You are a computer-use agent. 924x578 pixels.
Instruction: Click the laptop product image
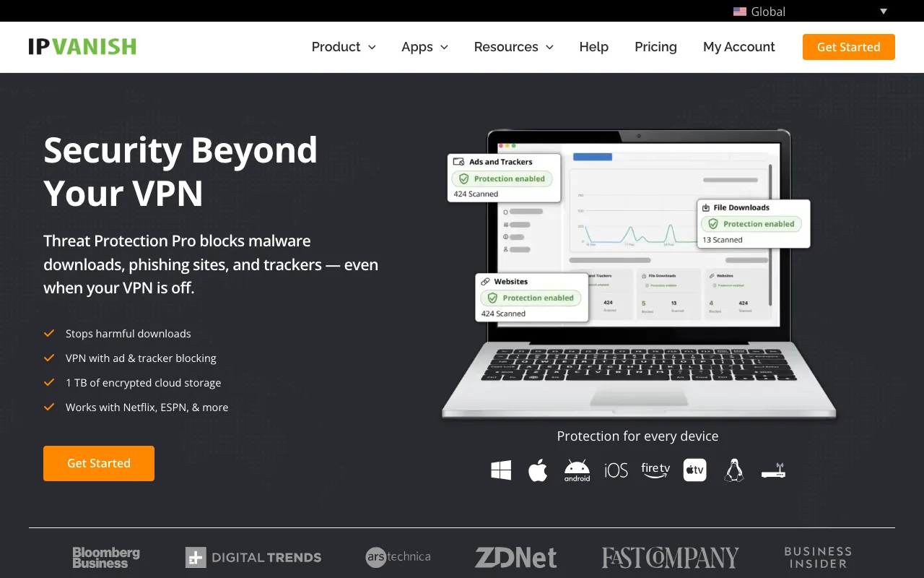[x=639, y=275]
